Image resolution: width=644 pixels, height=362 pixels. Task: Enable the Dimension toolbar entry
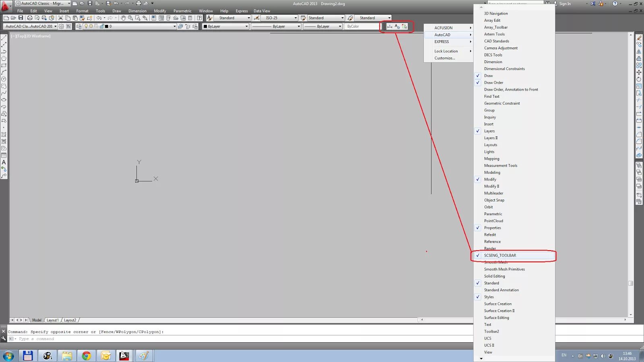point(514,62)
